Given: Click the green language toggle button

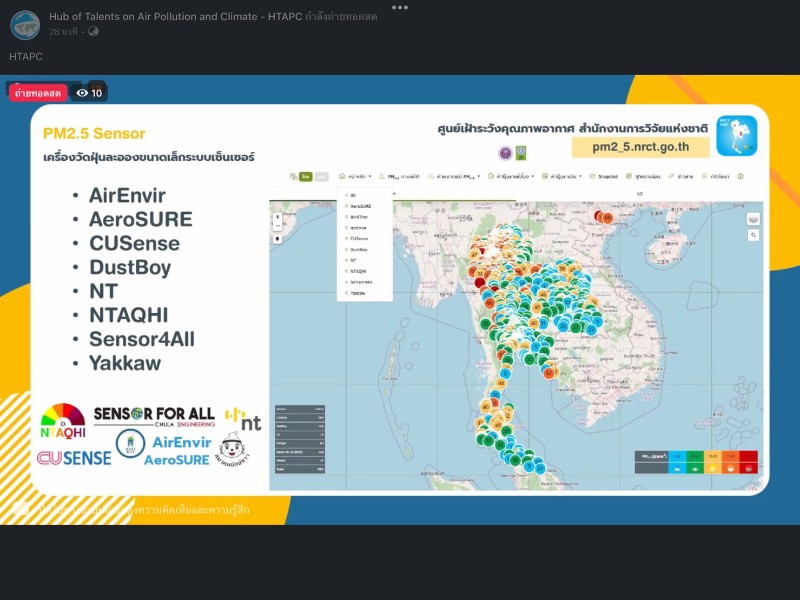Looking at the screenshot, I should point(305,176).
